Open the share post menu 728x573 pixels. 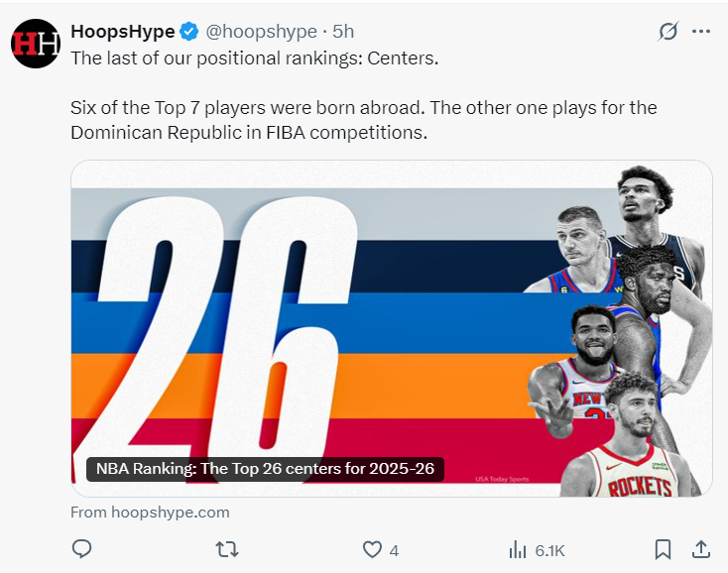700,548
